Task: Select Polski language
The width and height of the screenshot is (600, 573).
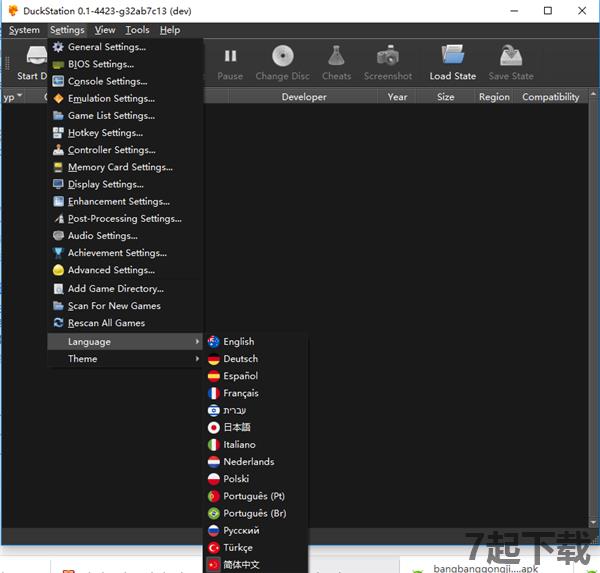Action: 257,479
